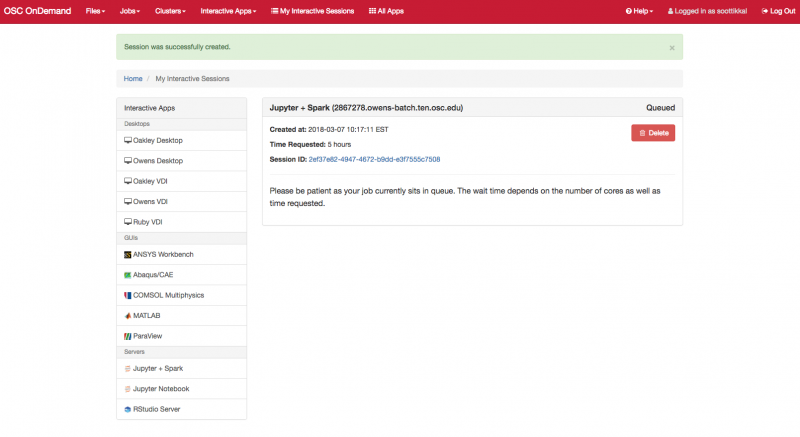Click the Oakley Desktop monitor icon
This screenshot has width=800, height=437.
coord(128,140)
